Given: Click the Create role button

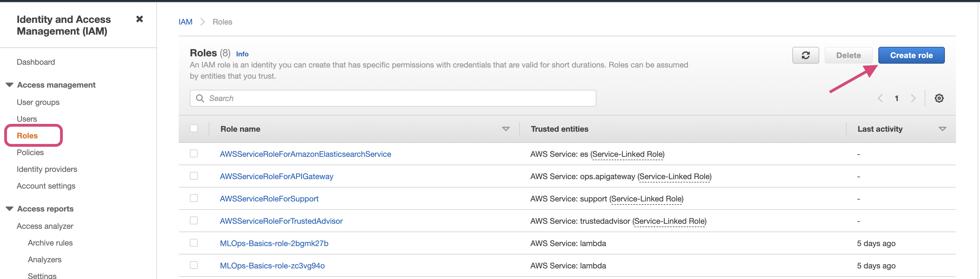Looking at the screenshot, I should point(911,56).
